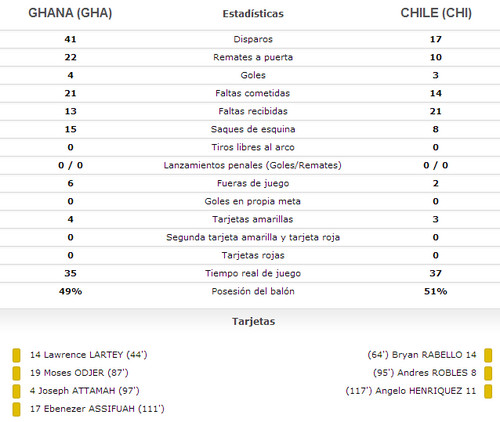500x422 pixels.
Task: Select the GHANA (GHA) team heading
Action: click(x=70, y=13)
